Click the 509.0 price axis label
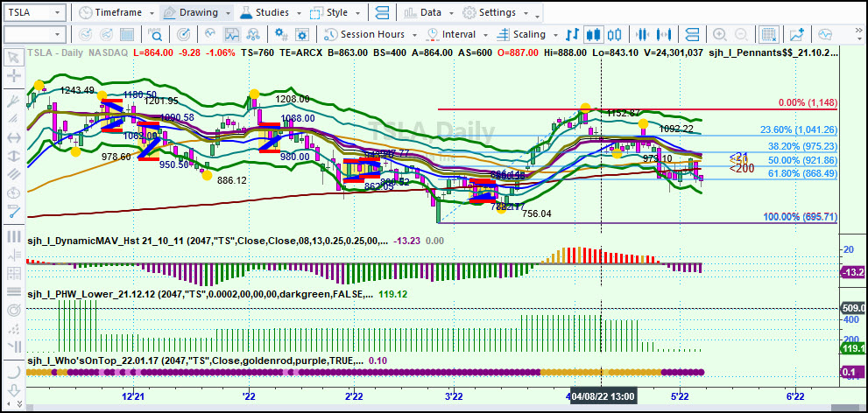 tap(852, 309)
